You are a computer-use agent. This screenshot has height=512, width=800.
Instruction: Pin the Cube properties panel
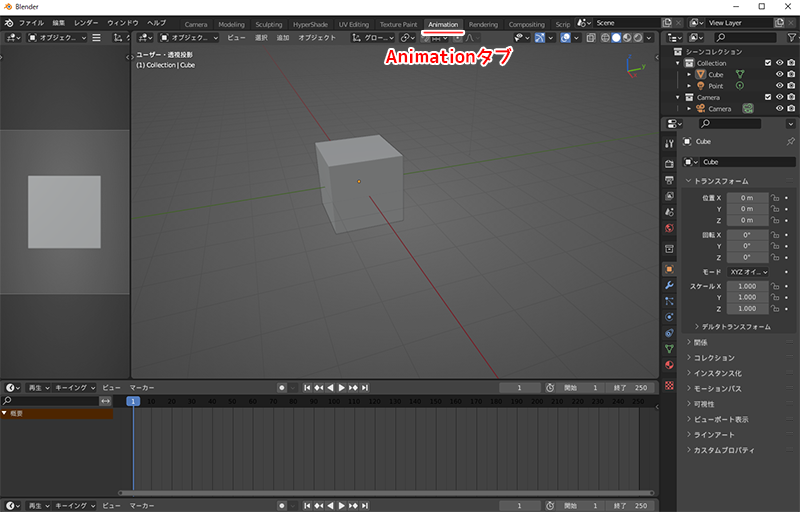791,142
